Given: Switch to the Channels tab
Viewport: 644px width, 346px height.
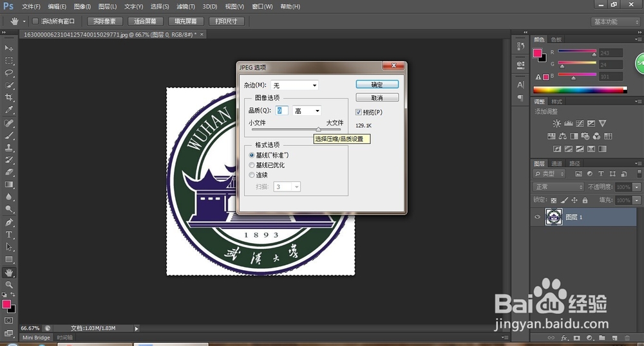Looking at the screenshot, I should 556,163.
